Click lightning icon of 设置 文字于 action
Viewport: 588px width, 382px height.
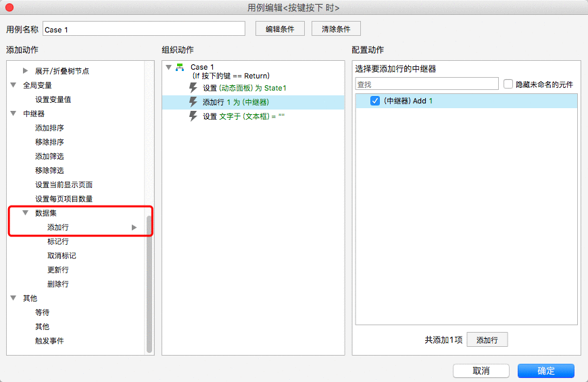click(x=193, y=116)
